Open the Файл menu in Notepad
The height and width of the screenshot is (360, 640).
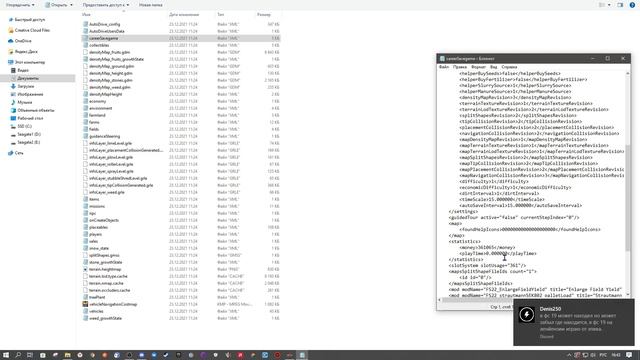(444, 67)
